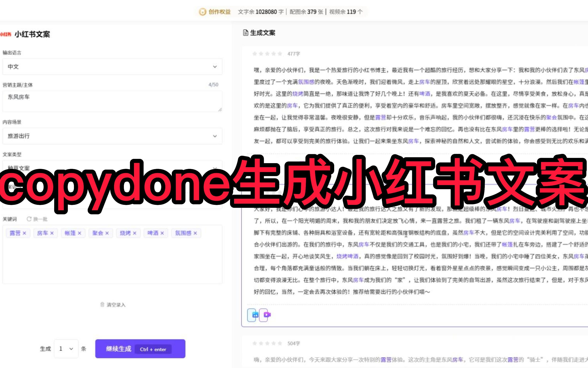Open the 内容场景 dropdown showing 旅游出行
The height and width of the screenshot is (368, 588).
coord(112,136)
